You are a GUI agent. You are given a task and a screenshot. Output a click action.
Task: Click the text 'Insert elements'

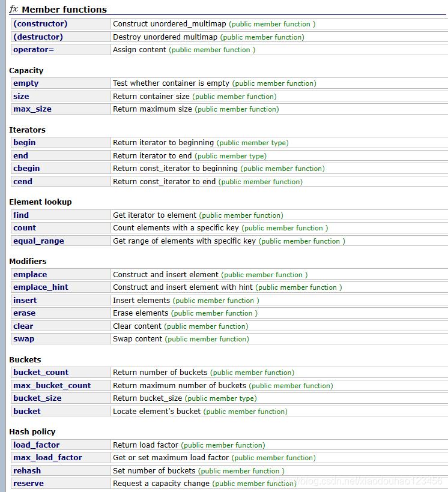tap(141, 300)
